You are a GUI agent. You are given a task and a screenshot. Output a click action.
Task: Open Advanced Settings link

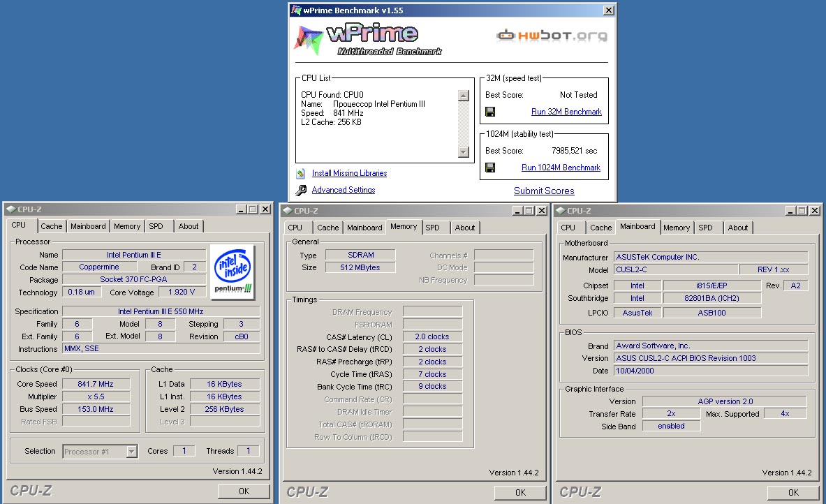344,190
